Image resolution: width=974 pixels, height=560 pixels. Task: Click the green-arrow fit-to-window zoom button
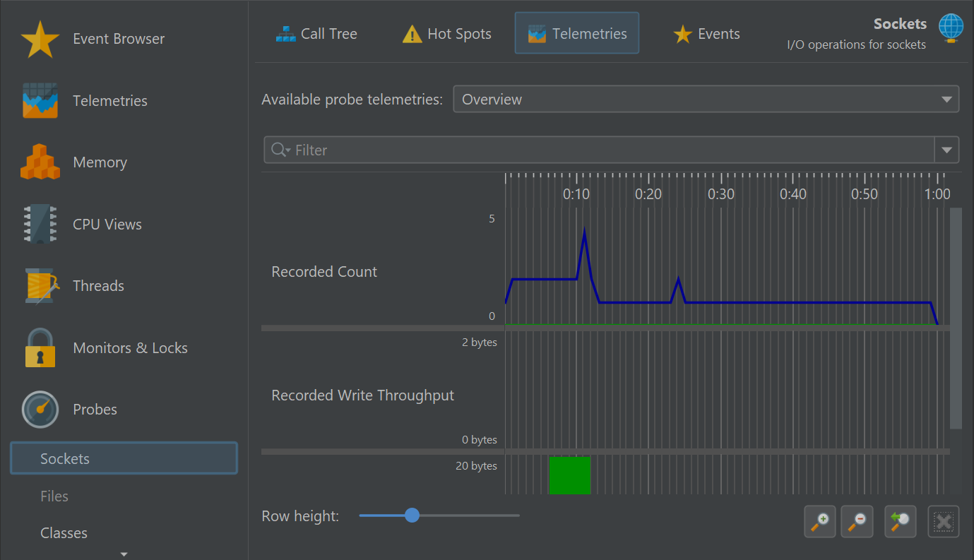click(900, 523)
